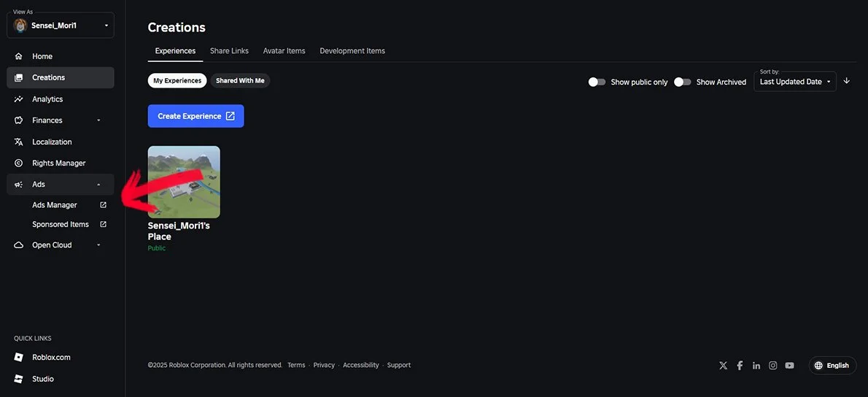The image size is (868, 397).
Task: Click the Studio logo icon
Action: [19, 379]
